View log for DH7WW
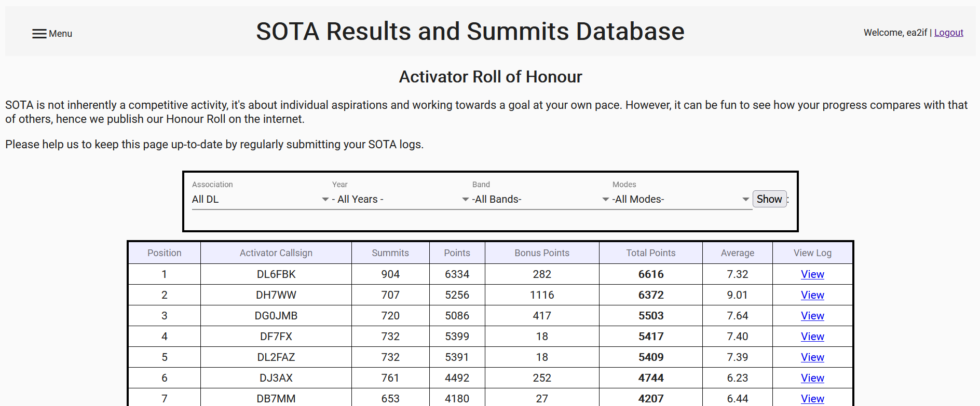 [x=812, y=295]
